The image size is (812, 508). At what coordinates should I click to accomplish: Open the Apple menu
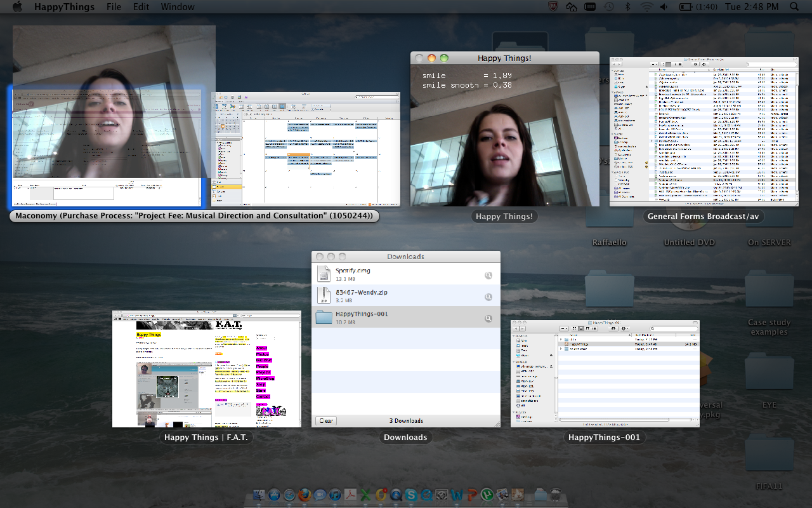17,7
